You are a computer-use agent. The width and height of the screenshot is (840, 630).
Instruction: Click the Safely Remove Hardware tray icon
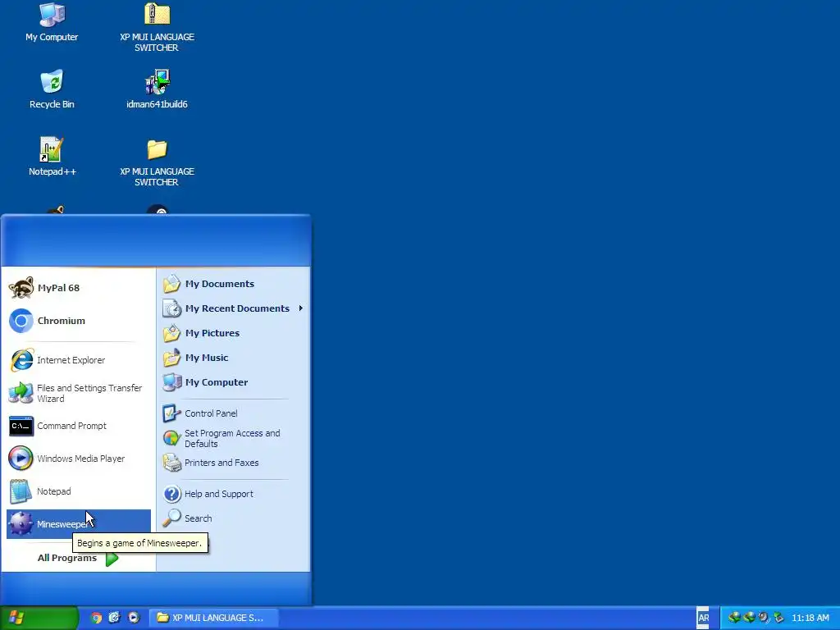pos(778,618)
